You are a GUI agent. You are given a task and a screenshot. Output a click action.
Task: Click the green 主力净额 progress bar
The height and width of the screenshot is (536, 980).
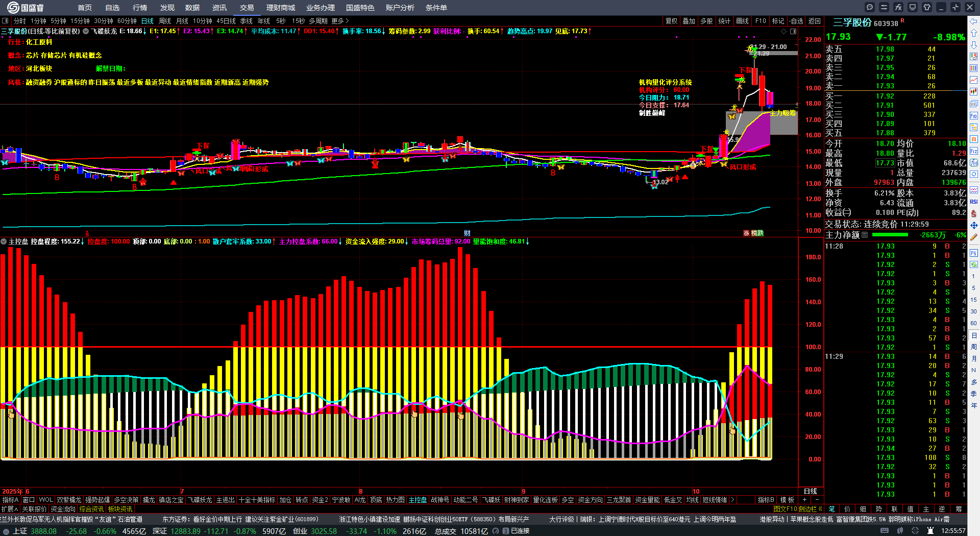pos(890,235)
